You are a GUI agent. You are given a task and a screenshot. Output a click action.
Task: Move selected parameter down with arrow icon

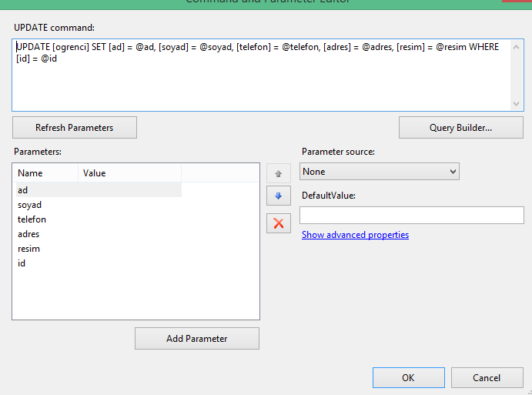(278, 196)
